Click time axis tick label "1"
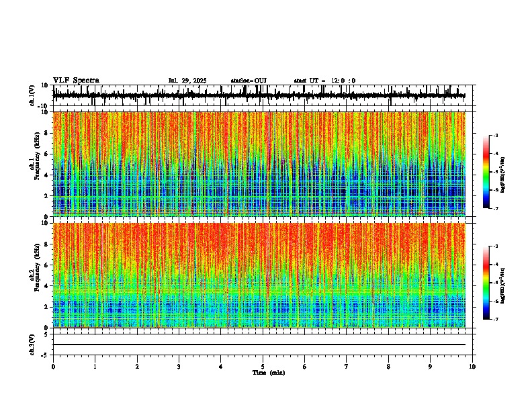 pos(95,367)
